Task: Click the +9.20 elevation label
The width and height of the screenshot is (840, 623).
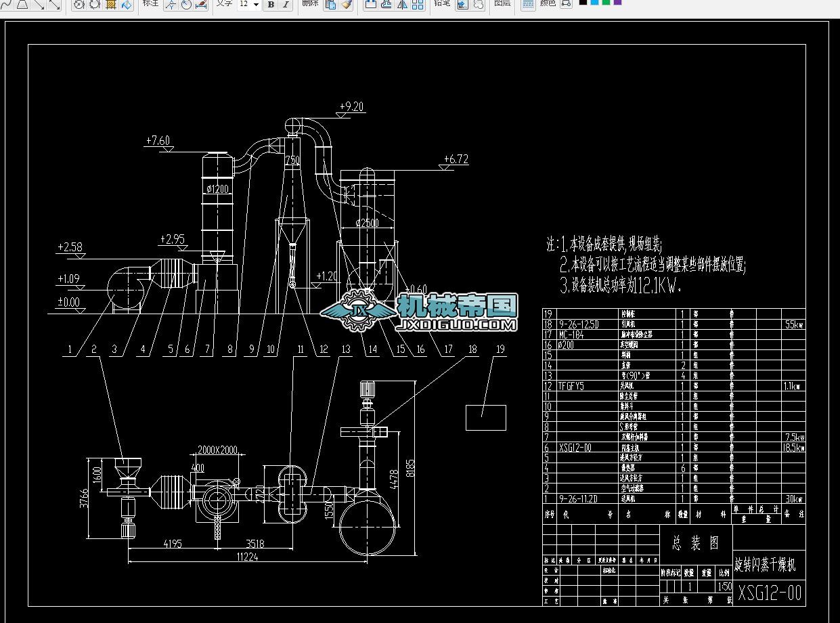Action: coord(351,106)
